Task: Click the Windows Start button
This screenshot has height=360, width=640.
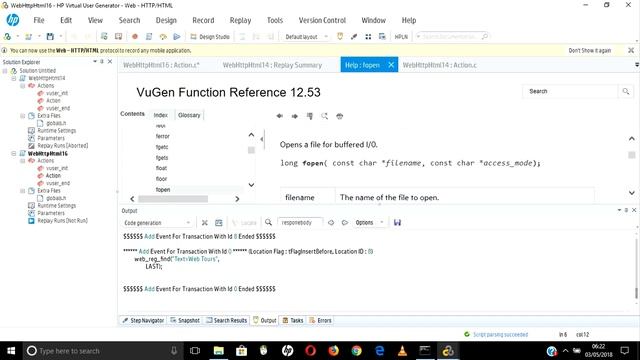Action: tap(11, 351)
